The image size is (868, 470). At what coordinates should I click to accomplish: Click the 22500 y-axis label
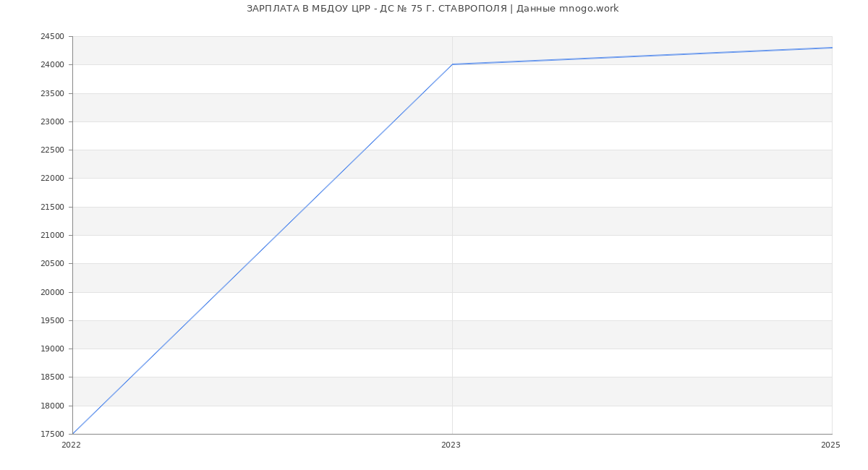(x=53, y=150)
